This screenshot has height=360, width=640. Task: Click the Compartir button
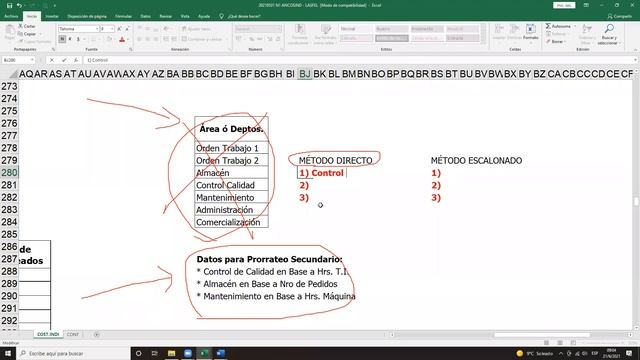tap(620, 16)
